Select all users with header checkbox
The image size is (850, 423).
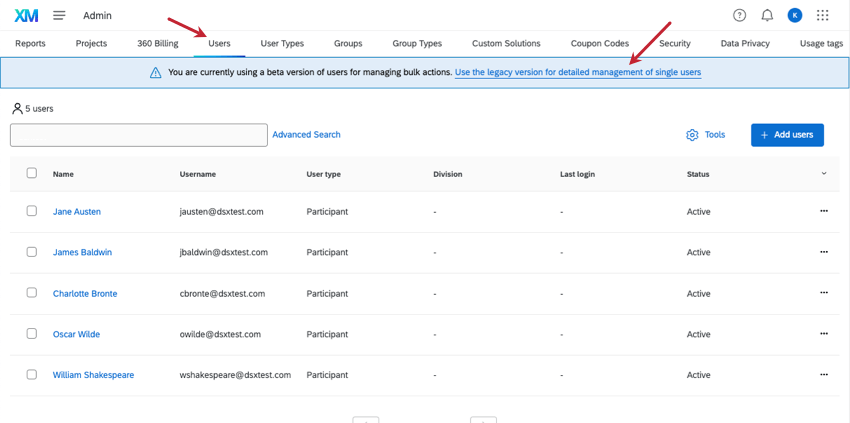[31, 173]
